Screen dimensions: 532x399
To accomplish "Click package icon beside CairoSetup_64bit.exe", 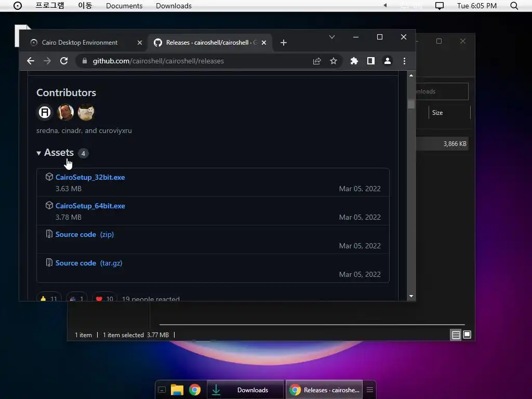I will coord(49,205).
